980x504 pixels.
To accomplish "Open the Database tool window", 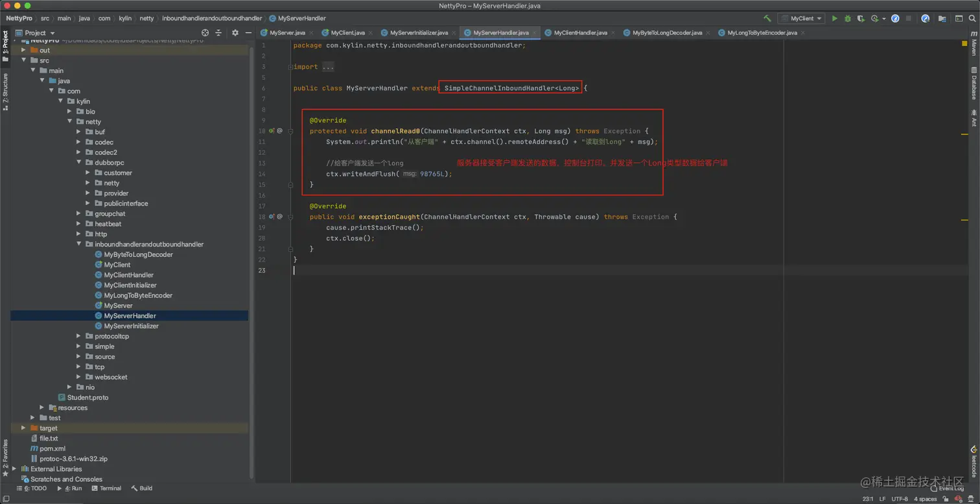I will point(974,83).
